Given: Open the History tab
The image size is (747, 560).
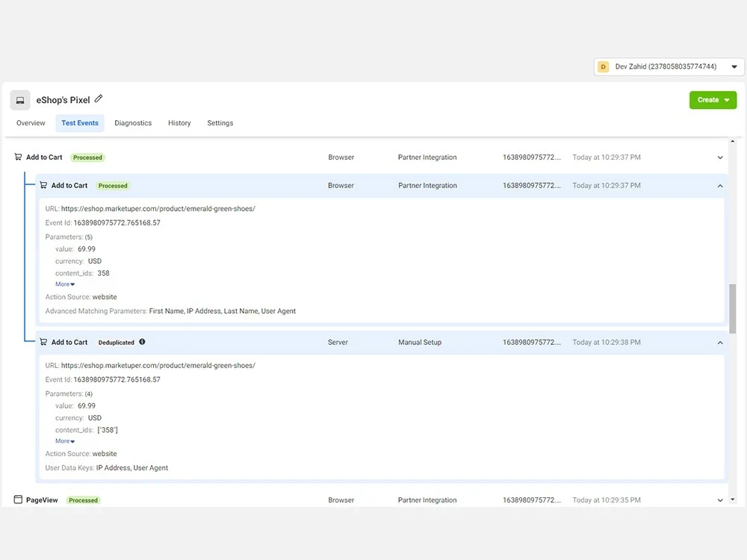Looking at the screenshot, I should pos(179,123).
